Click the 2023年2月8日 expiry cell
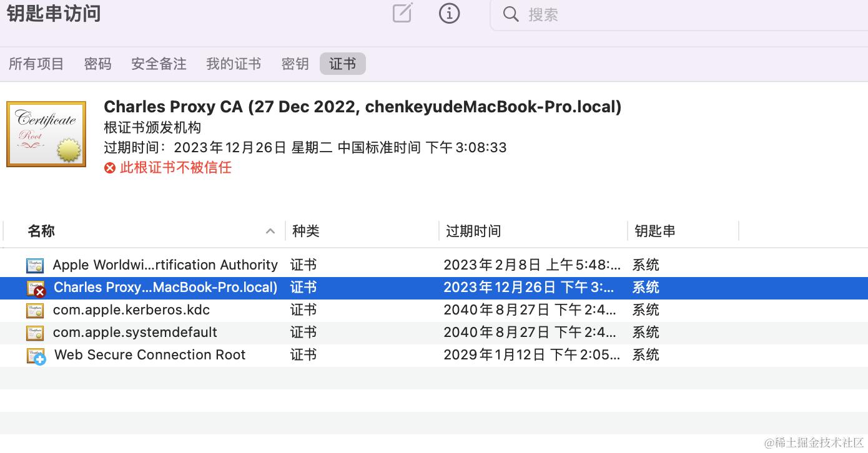868x453 pixels. [x=532, y=265]
